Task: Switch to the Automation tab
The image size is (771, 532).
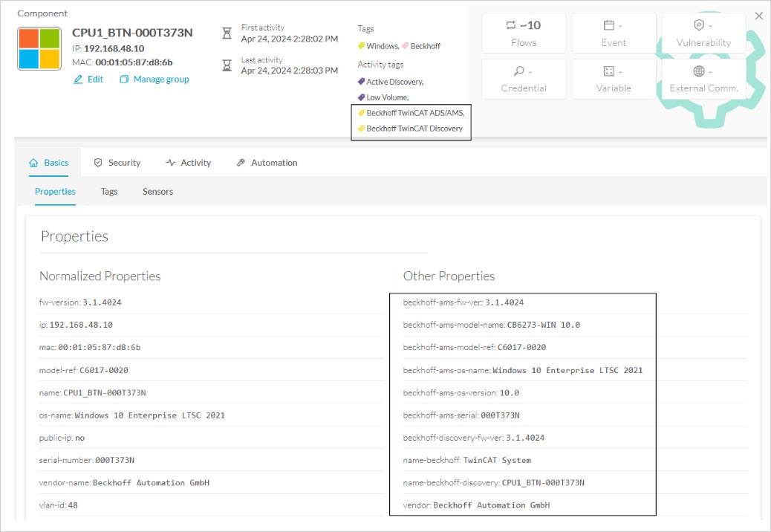Action: [267, 162]
